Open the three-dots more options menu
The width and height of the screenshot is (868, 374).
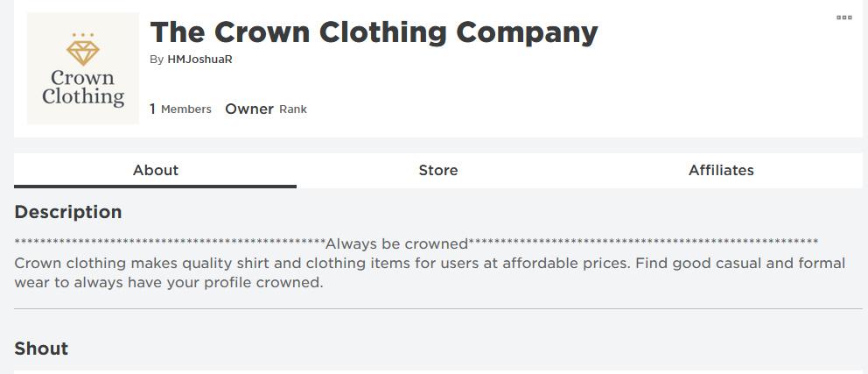click(844, 18)
